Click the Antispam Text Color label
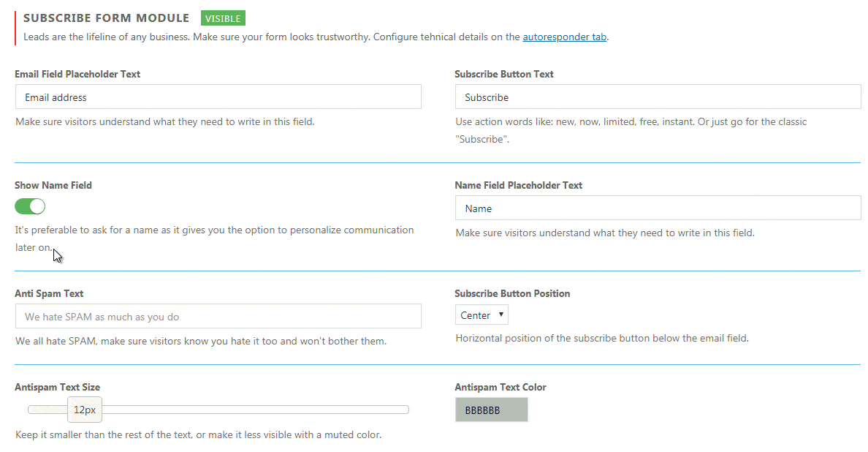Image resolution: width=868 pixels, height=452 pixels. (500, 387)
